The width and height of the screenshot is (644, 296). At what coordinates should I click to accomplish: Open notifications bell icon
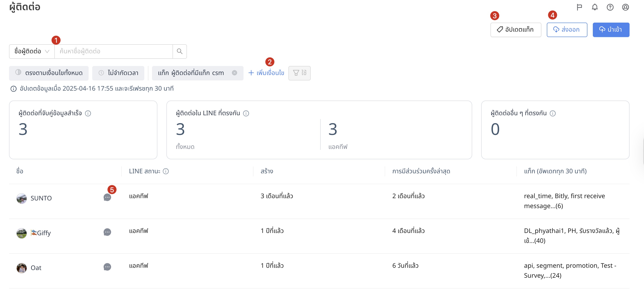click(x=595, y=7)
